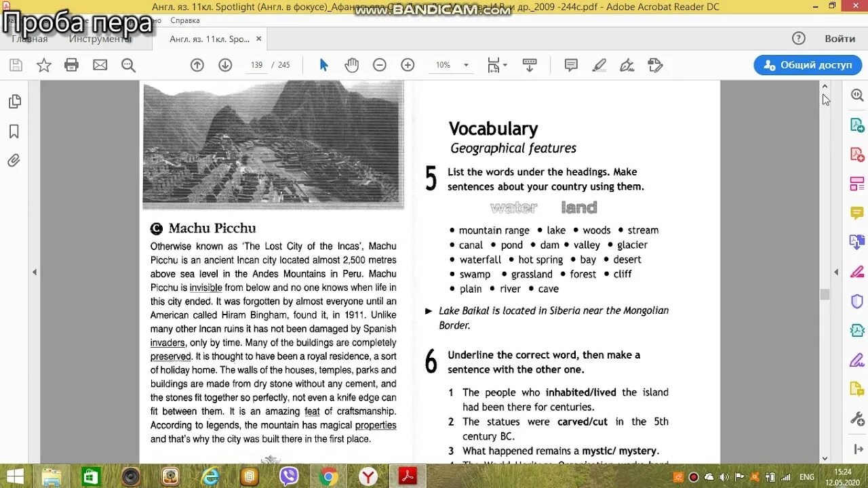Screen dimensions: 868x488
Task: Click the vertical scrollbar down arrow
Action: click(x=825, y=459)
